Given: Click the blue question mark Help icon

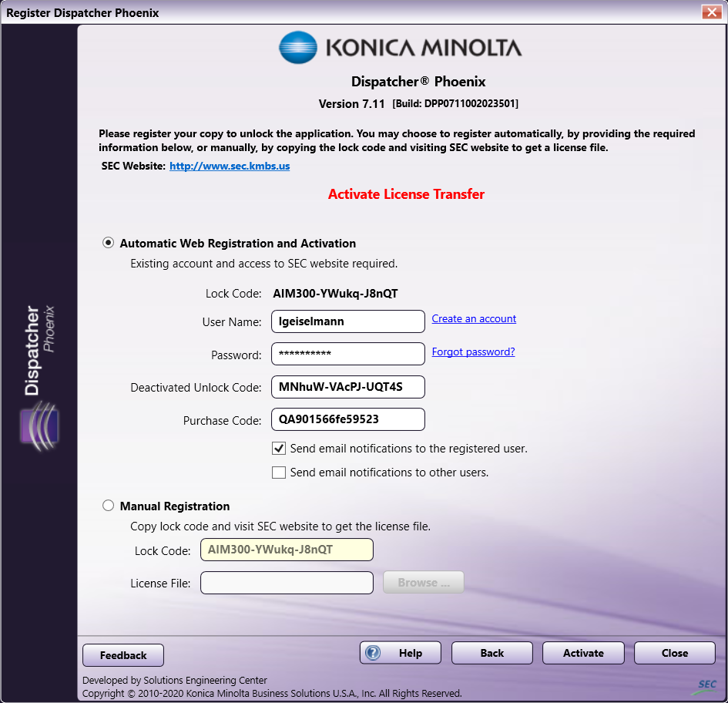Looking at the screenshot, I should tap(373, 653).
